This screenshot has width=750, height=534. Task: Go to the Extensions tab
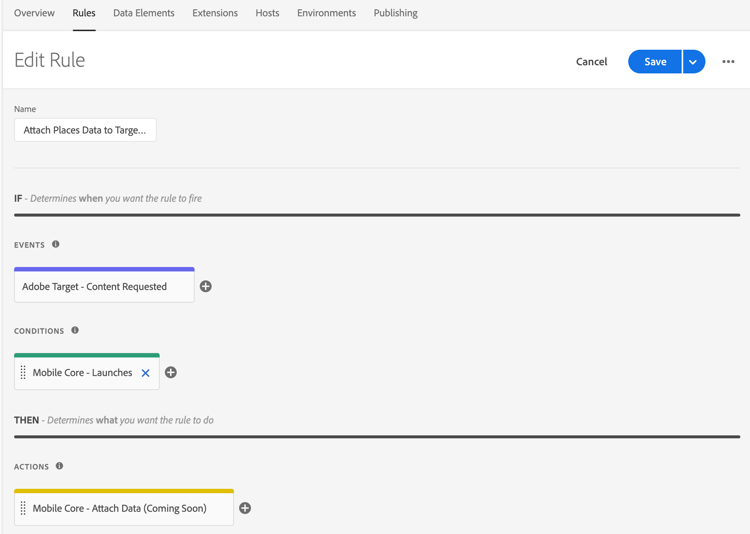[x=215, y=13]
